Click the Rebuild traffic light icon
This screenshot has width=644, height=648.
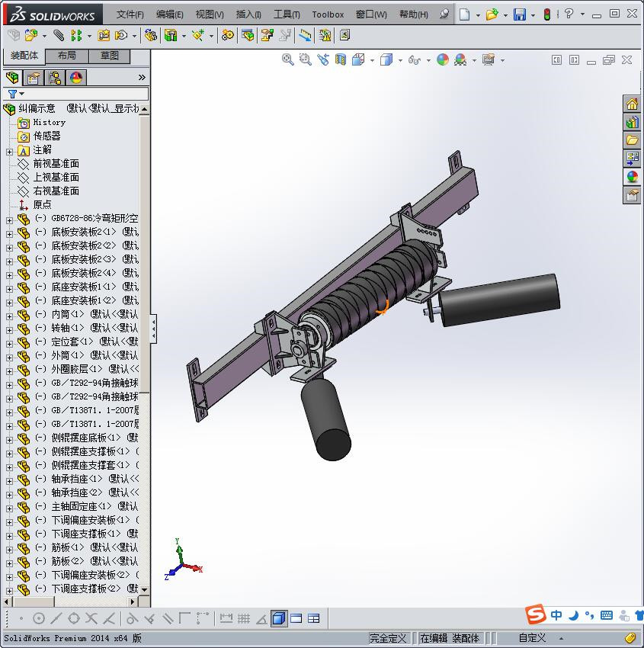(547, 14)
